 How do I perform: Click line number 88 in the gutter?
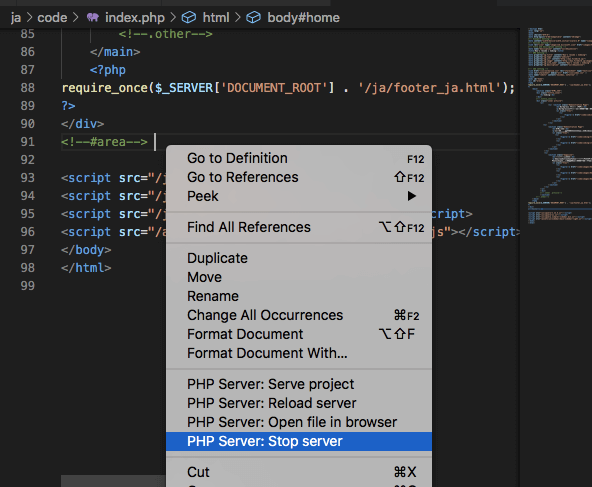(x=28, y=88)
